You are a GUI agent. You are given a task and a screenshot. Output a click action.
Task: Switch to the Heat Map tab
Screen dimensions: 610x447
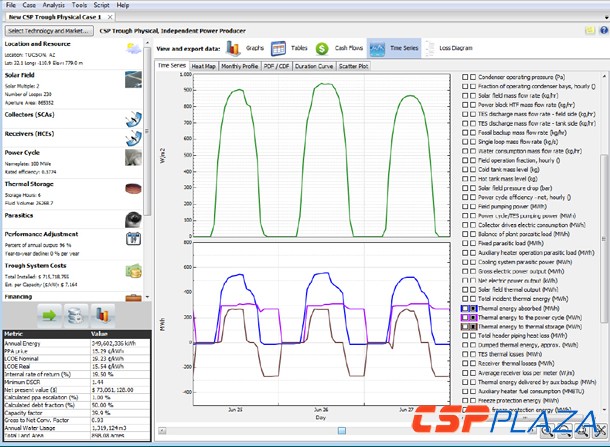point(204,65)
